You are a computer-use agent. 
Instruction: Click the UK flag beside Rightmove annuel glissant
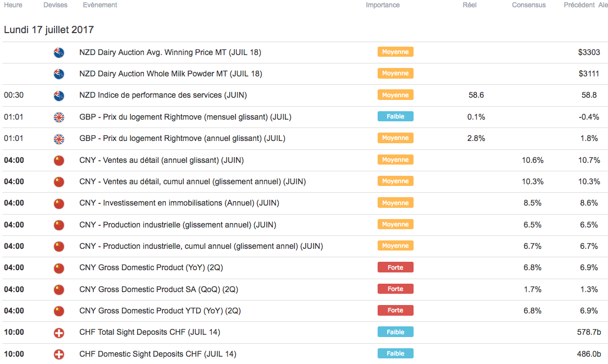58,139
